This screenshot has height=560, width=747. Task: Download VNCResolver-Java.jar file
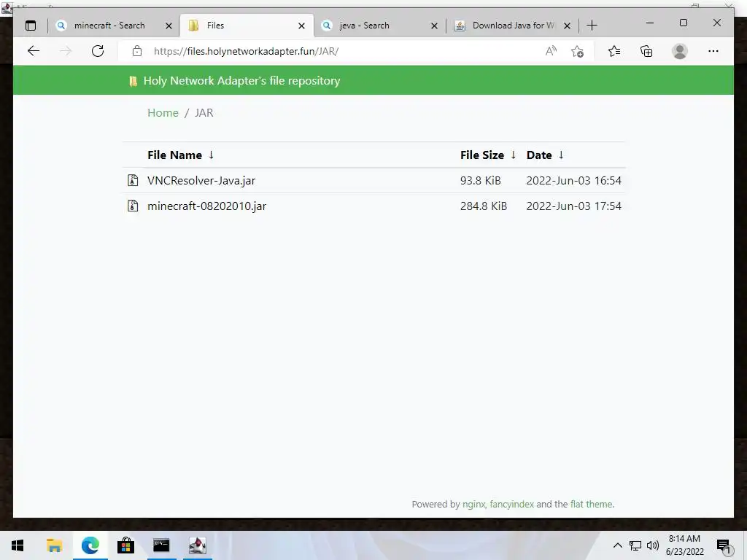201,181
